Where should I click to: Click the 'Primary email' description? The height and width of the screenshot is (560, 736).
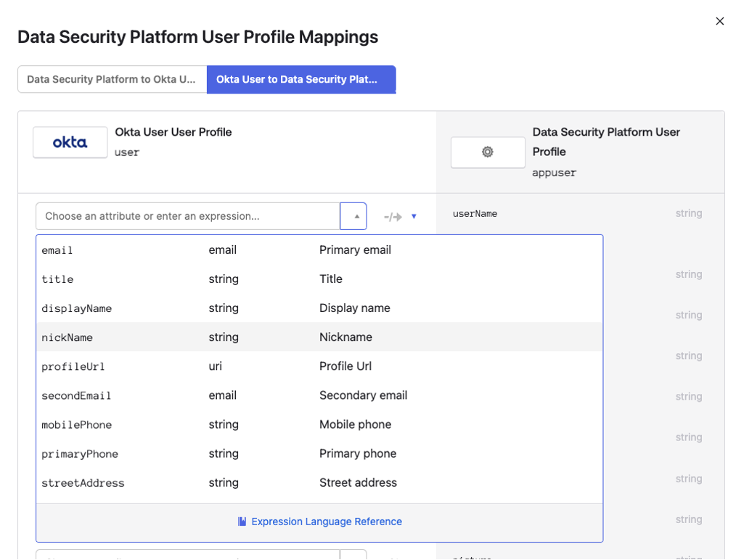pos(356,250)
